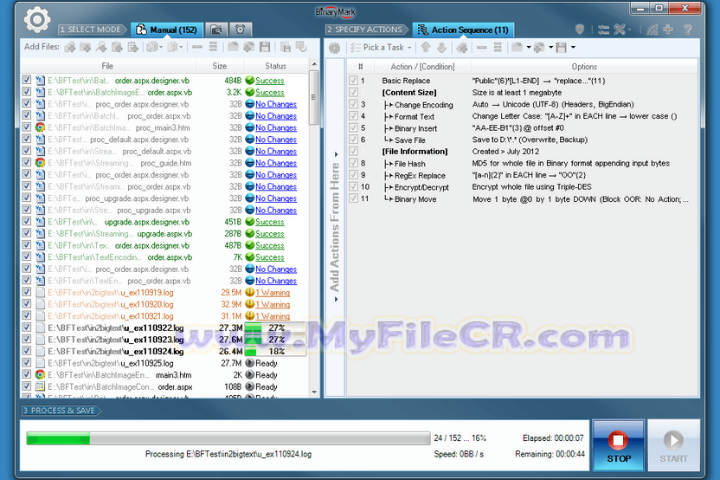Uncheck the u_ex110919.log file
The width and height of the screenshot is (720, 480).
[x=27, y=292]
